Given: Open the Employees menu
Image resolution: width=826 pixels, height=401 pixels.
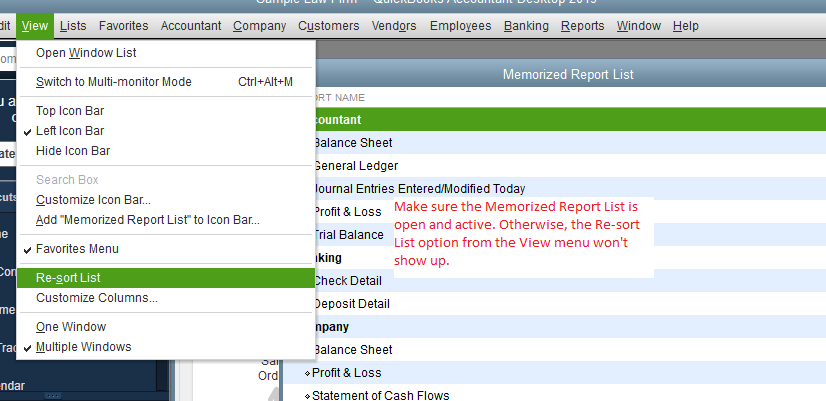Looking at the screenshot, I should tap(460, 26).
